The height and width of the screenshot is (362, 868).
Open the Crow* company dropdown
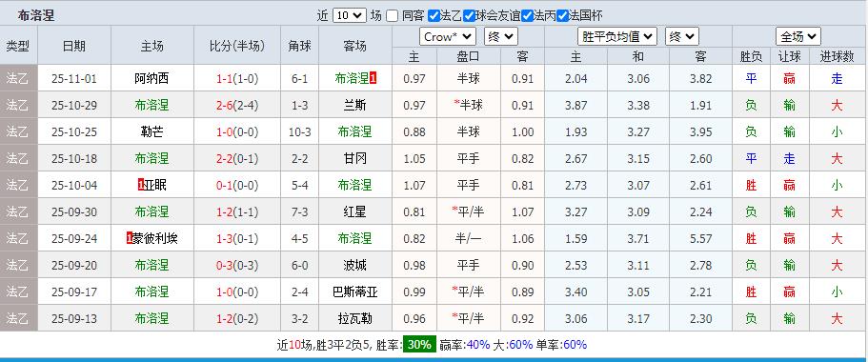click(448, 36)
